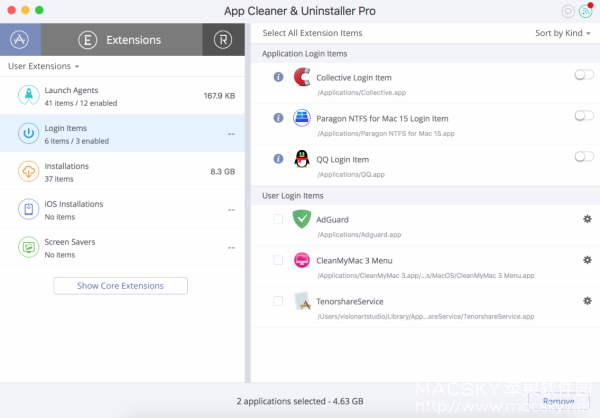Click the Screen Savers monitor icon
The width and height of the screenshot is (600, 418).
coord(29,247)
